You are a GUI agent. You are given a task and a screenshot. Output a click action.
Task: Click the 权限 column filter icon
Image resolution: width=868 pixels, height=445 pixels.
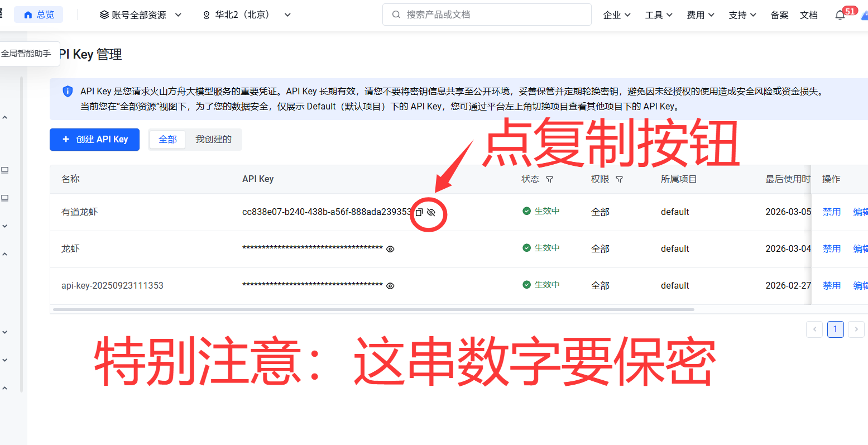click(x=619, y=179)
